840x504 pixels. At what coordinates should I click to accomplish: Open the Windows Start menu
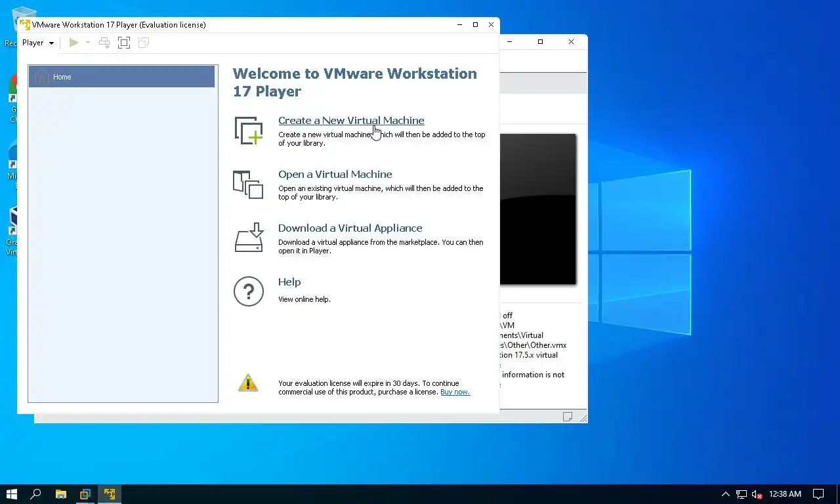pyautogui.click(x=11, y=494)
